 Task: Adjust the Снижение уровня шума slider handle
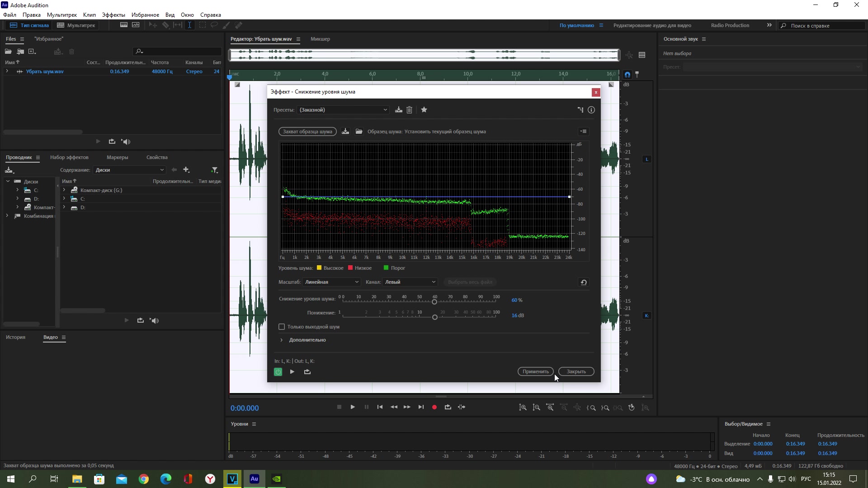point(434,301)
